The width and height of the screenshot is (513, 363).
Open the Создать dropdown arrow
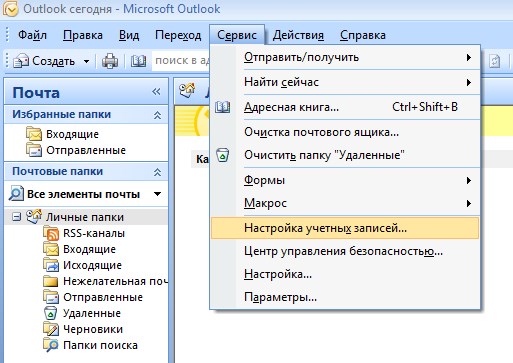[86, 61]
